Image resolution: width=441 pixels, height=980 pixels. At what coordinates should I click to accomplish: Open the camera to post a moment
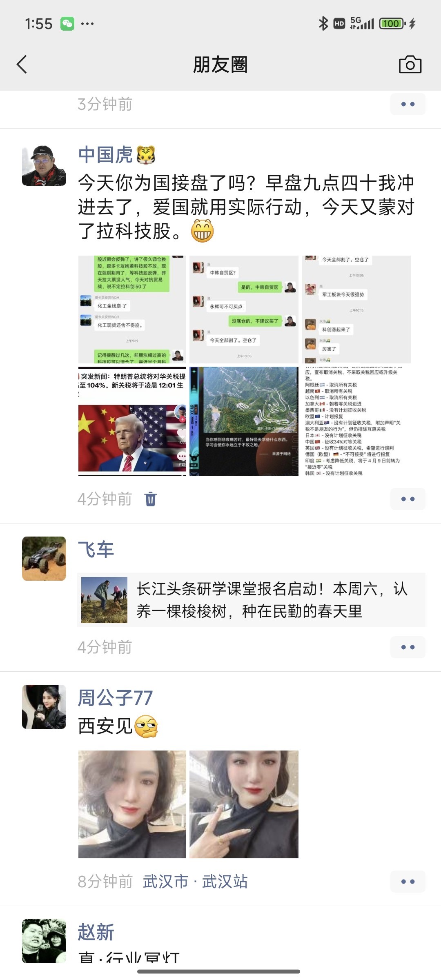pyautogui.click(x=410, y=65)
